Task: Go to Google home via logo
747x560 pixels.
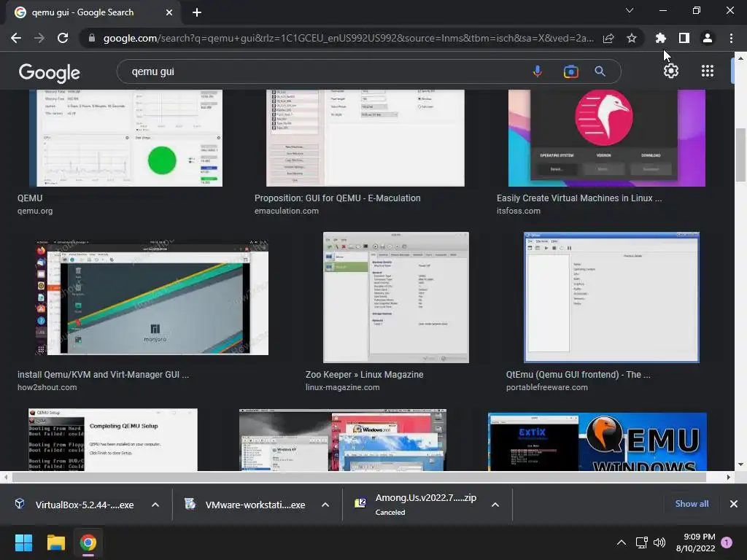Action: tap(50, 72)
